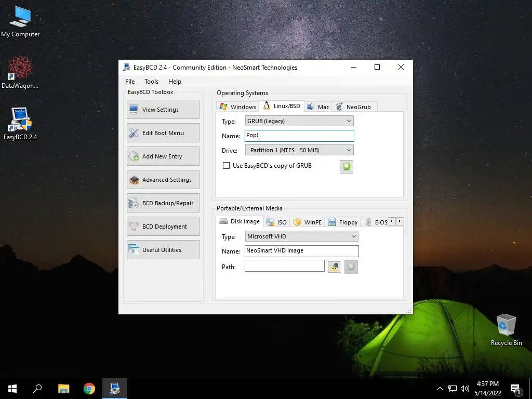This screenshot has height=399, width=532.
Task: Open the Microsoft VHD type dropdown
Action: pyautogui.click(x=302, y=236)
